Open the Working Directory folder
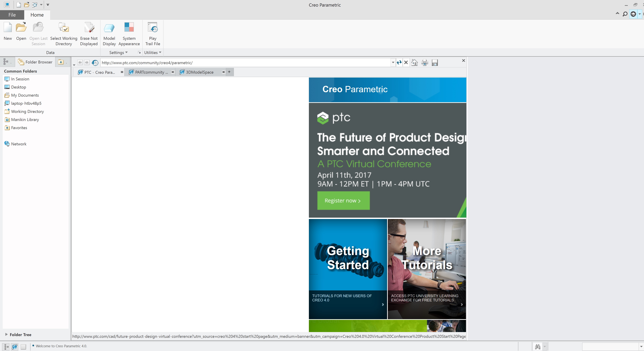644x351 pixels. point(27,111)
